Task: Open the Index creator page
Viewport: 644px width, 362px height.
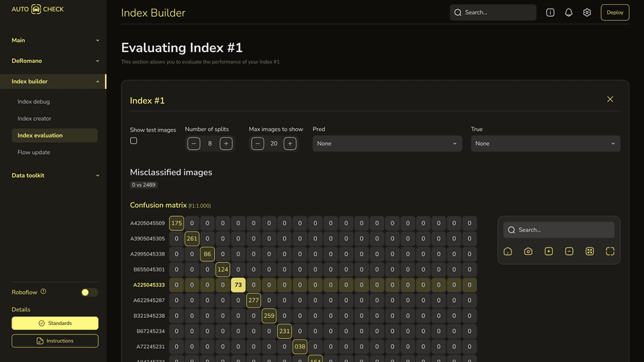Action: pyautogui.click(x=35, y=119)
